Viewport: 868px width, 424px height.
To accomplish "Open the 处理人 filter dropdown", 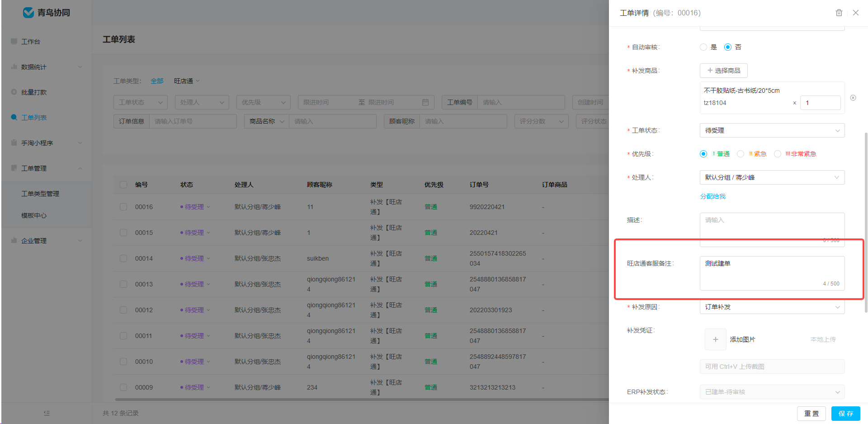I will (x=202, y=102).
